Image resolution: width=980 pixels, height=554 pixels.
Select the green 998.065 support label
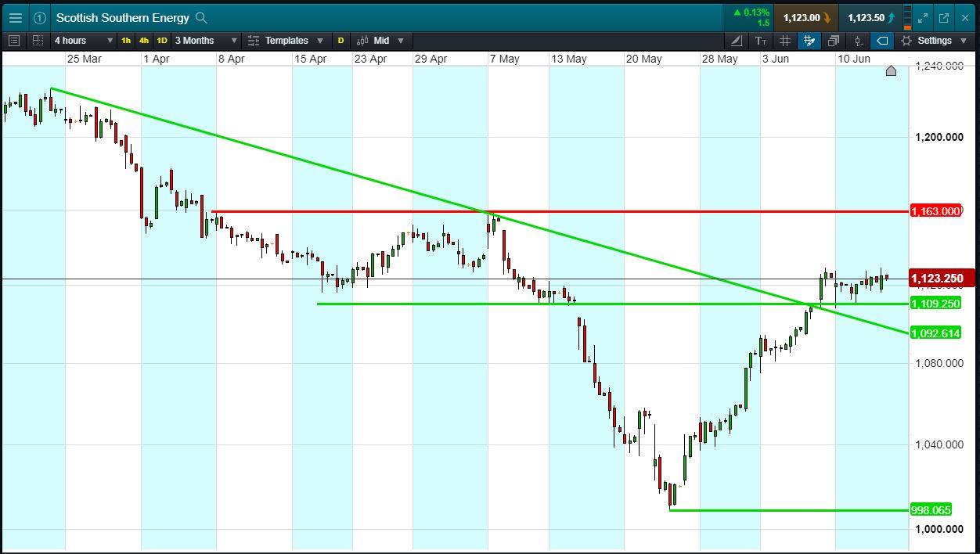pyautogui.click(x=931, y=510)
